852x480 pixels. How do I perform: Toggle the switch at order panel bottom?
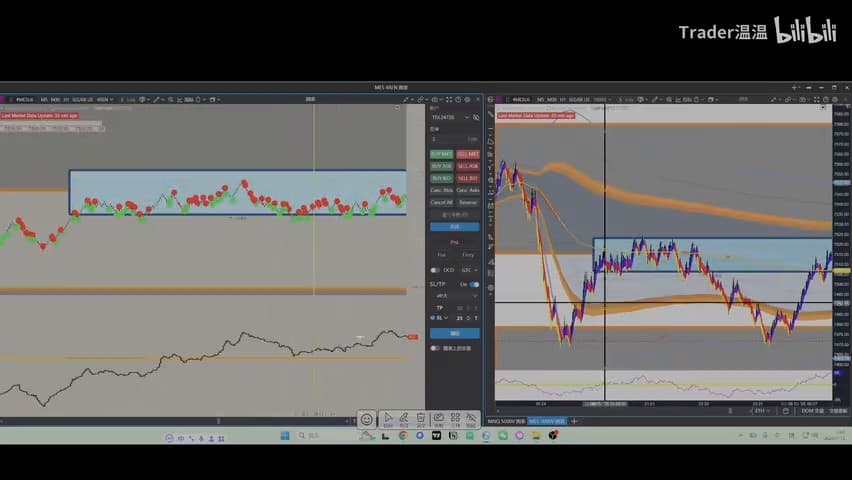click(x=435, y=348)
